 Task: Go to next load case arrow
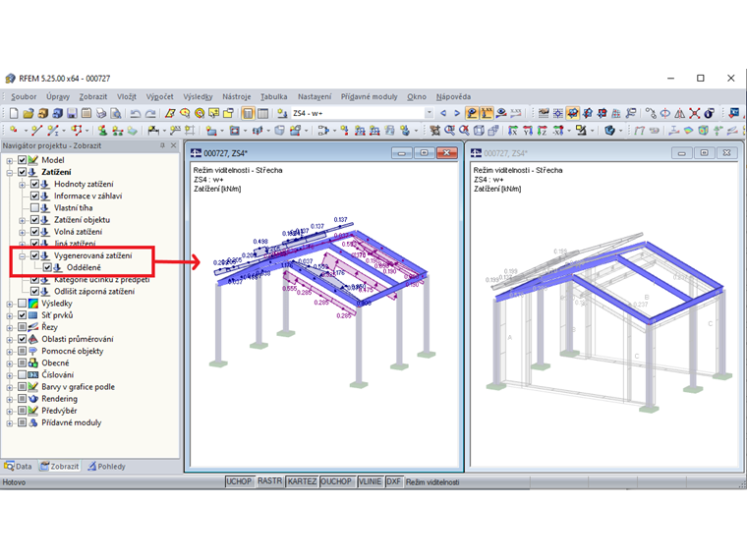[457, 113]
